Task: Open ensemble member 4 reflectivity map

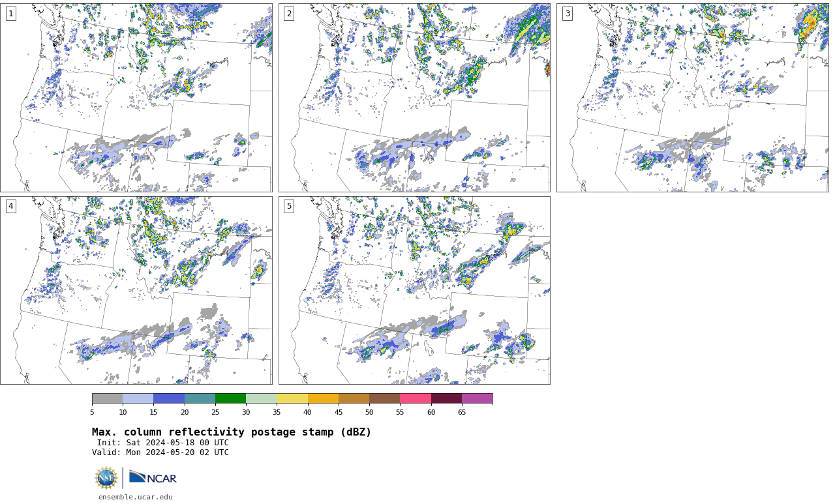Action: pos(136,291)
